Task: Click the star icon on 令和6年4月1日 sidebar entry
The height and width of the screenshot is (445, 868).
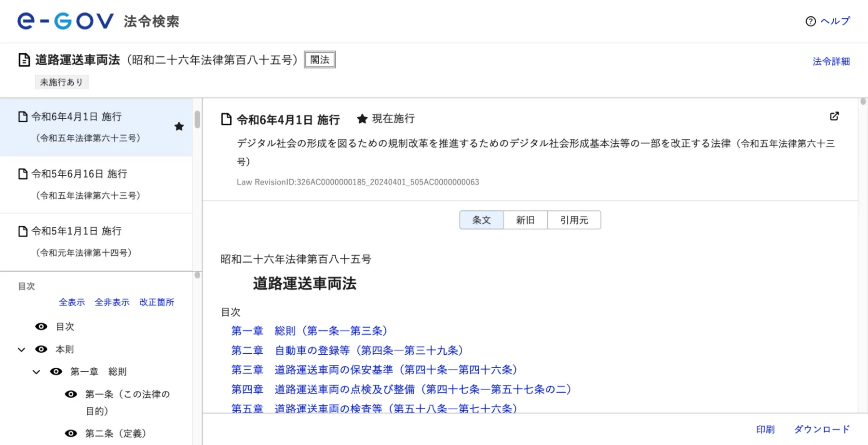Action: click(179, 126)
